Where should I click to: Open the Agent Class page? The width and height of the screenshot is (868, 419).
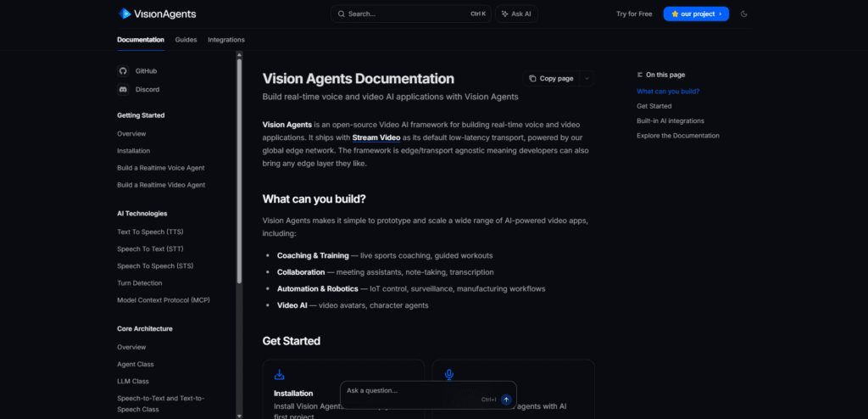pos(135,365)
